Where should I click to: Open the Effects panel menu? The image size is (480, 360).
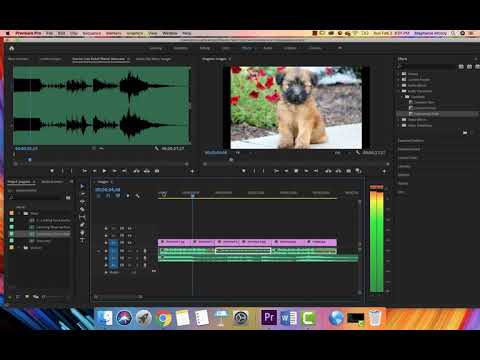click(x=476, y=59)
